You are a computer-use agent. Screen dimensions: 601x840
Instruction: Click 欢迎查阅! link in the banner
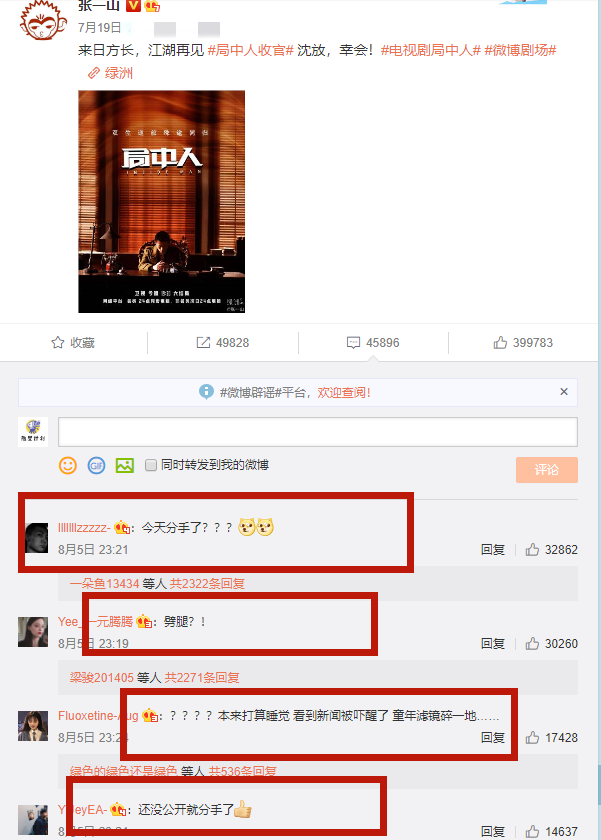tap(344, 392)
